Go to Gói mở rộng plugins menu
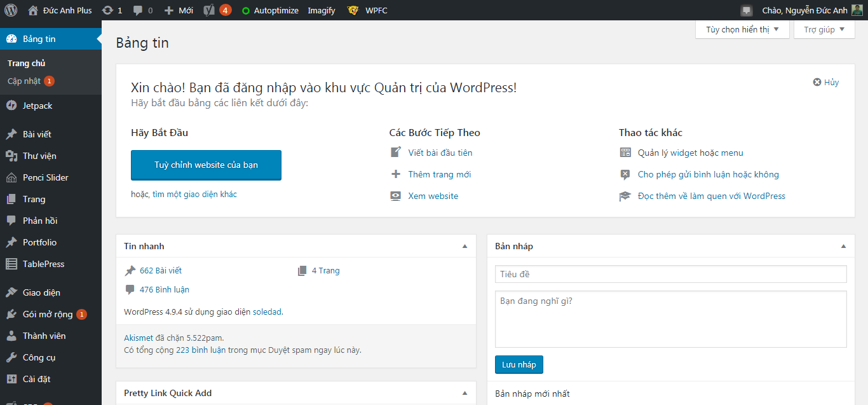 pyautogui.click(x=48, y=314)
